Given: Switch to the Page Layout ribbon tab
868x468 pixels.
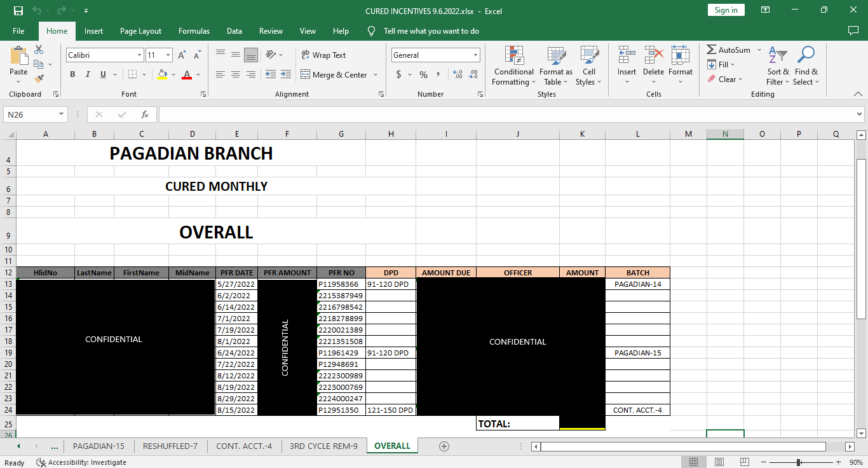Looking at the screenshot, I should pyautogui.click(x=140, y=31).
